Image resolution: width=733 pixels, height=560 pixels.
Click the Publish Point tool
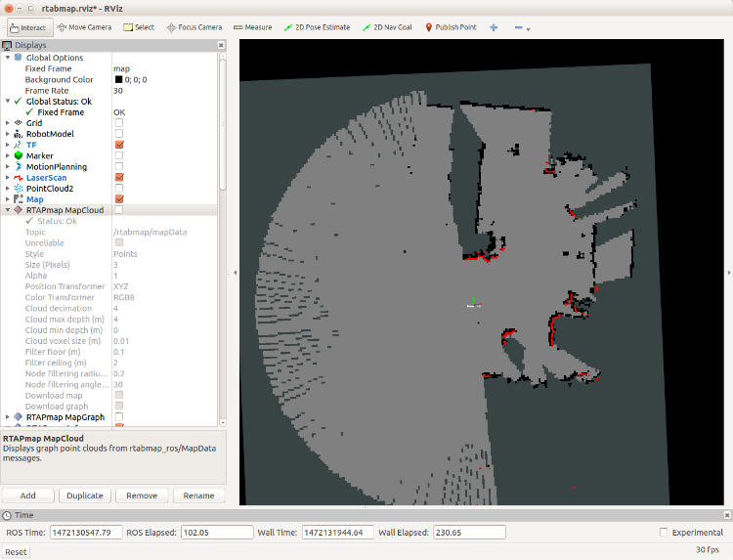[x=451, y=27]
